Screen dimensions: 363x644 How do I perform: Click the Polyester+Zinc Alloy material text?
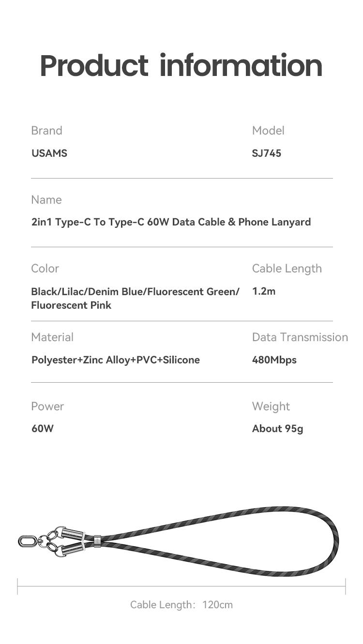(x=116, y=360)
